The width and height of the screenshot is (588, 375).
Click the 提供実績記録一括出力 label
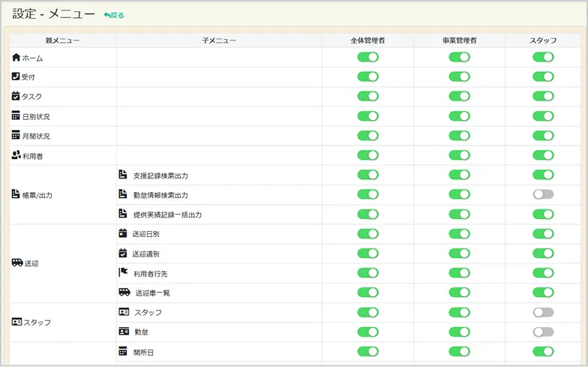point(167,214)
